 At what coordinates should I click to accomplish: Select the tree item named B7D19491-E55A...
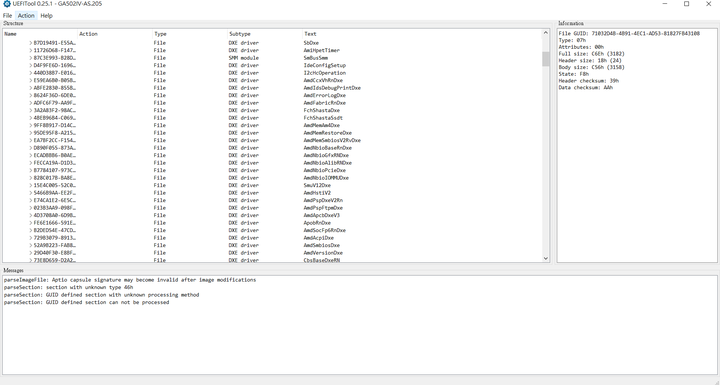point(55,43)
